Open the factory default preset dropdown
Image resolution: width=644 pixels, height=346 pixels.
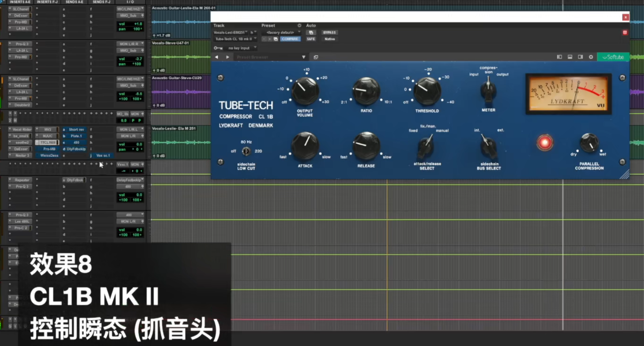282,33
